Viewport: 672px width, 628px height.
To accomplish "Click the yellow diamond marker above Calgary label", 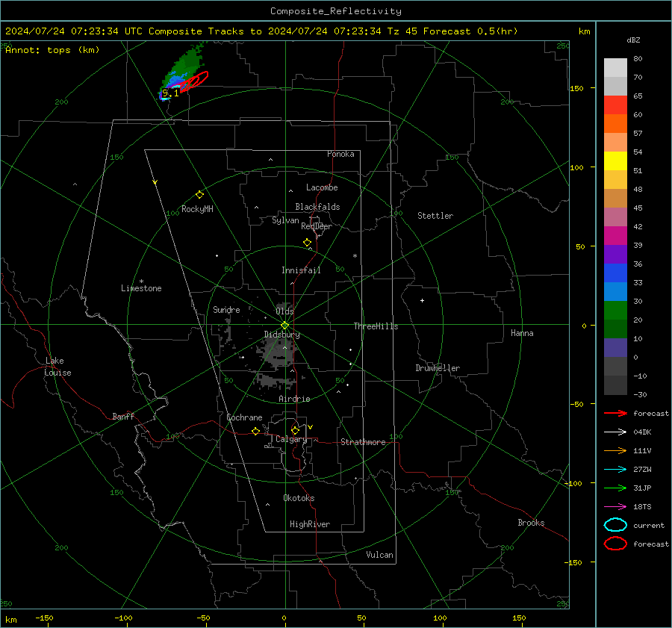I will tap(295, 430).
